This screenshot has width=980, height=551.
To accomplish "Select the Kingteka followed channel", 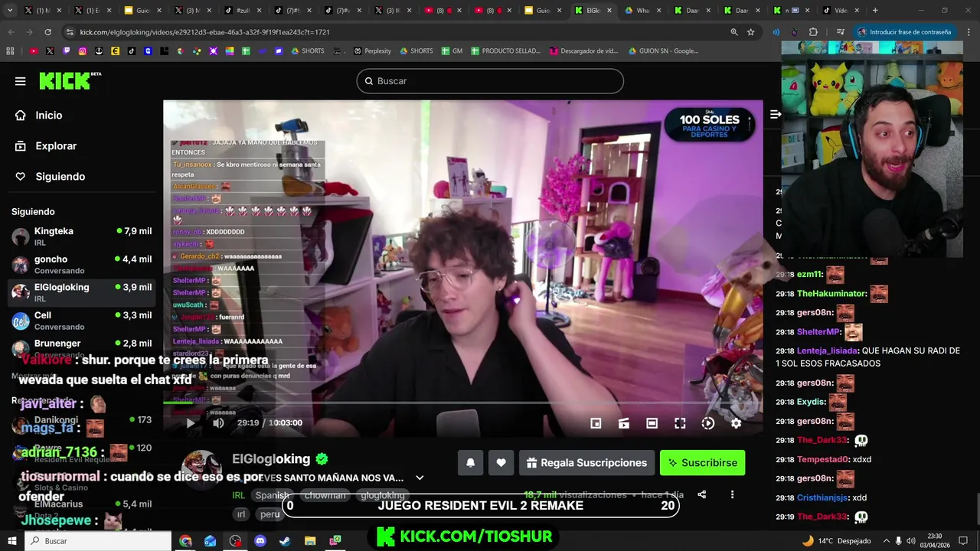I will [x=81, y=236].
